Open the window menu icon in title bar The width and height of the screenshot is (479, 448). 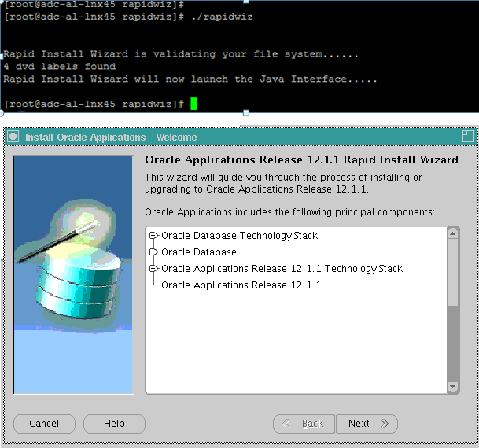click(x=13, y=137)
